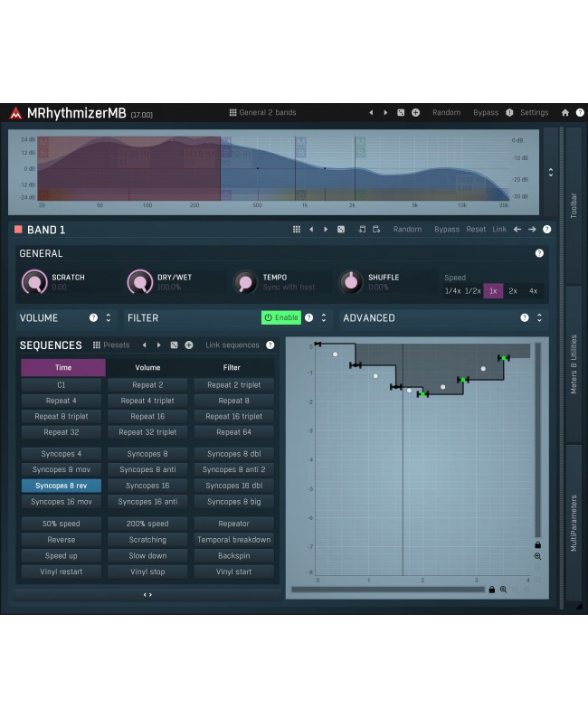Toggle the global Bypass in top bar
The height and width of the screenshot is (718, 588).
coord(486,113)
